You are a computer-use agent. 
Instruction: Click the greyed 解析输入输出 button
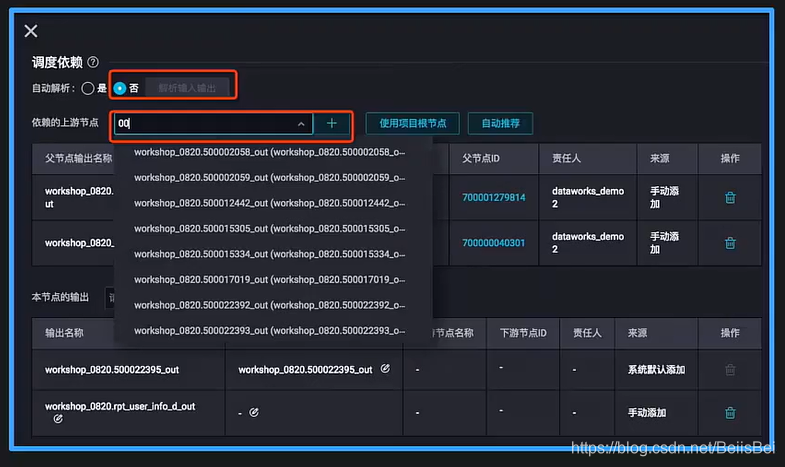click(x=187, y=88)
